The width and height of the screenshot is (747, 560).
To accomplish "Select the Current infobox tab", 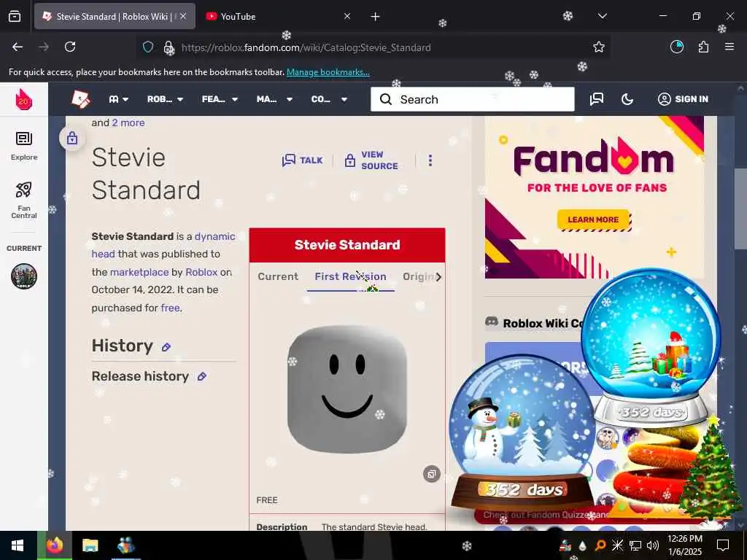I will [x=278, y=276].
